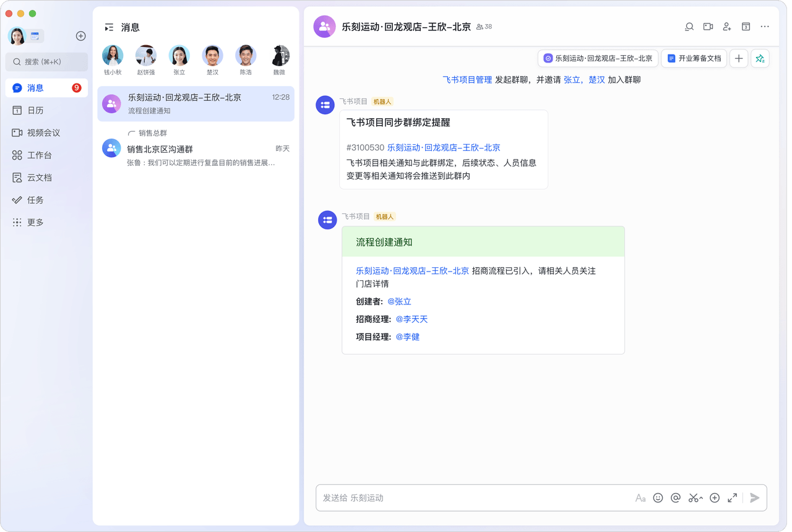Open chat with 钱小秋 avatar
Viewport: 792px width, 532px height.
pyautogui.click(x=113, y=55)
